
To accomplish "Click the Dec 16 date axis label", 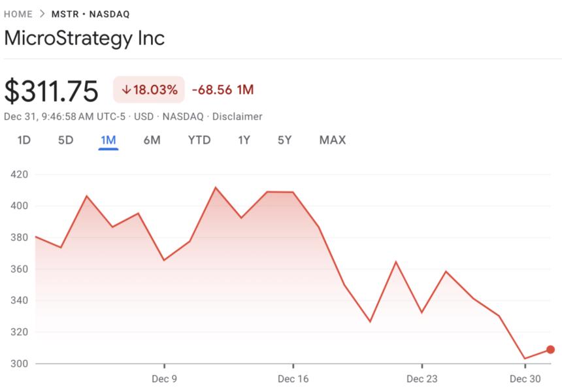I will tap(293, 379).
